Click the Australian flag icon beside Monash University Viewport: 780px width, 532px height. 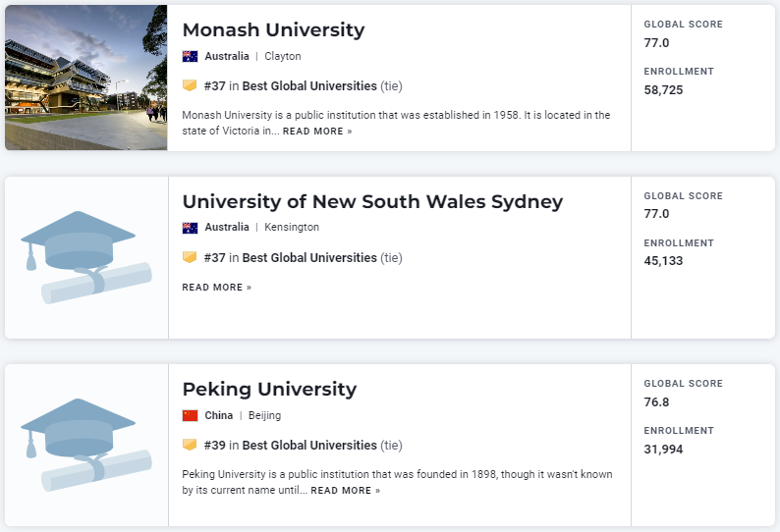click(x=190, y=57)
